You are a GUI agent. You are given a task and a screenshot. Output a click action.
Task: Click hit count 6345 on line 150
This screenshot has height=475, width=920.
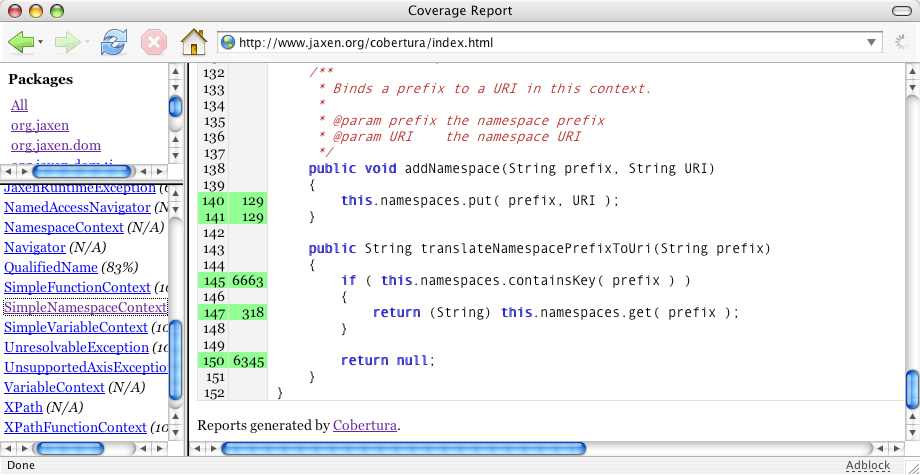coord(248,361)
